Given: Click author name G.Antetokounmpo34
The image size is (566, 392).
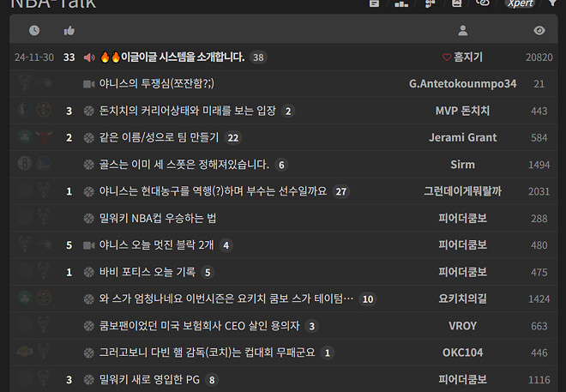Looking at the screenshot, I should click(x=463, y=84).
